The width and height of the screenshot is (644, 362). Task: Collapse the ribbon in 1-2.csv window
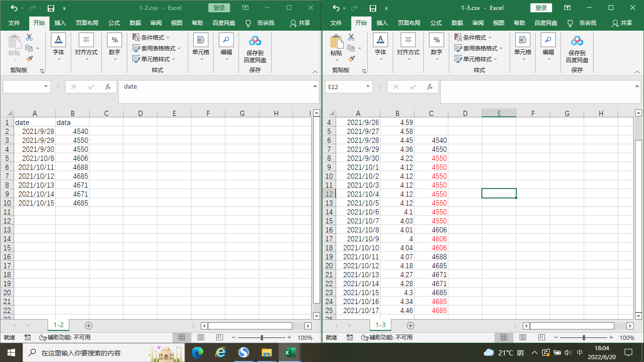click(315, 72)
